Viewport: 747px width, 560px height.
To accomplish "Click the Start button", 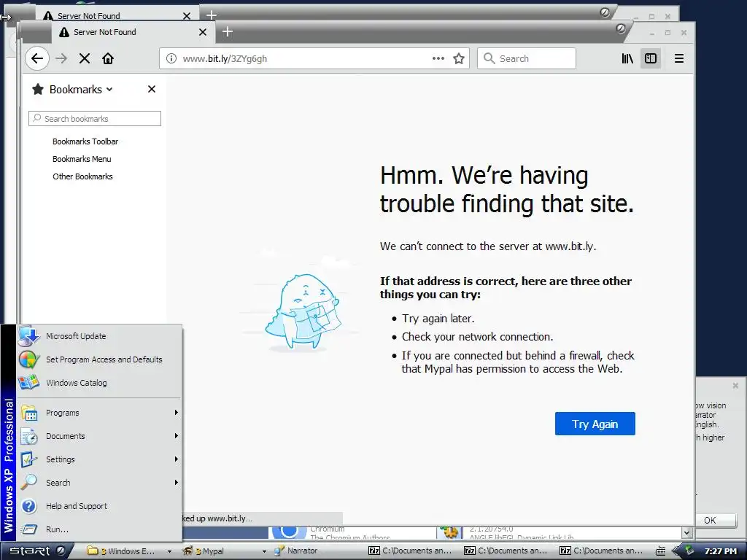I will pos(36,551).
